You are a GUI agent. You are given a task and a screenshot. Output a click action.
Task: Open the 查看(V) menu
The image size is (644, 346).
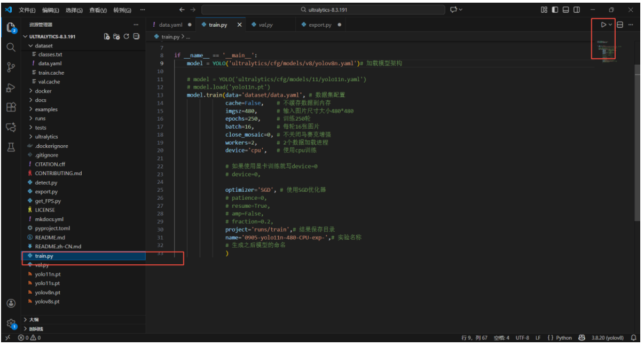click(x=98, y=10)
